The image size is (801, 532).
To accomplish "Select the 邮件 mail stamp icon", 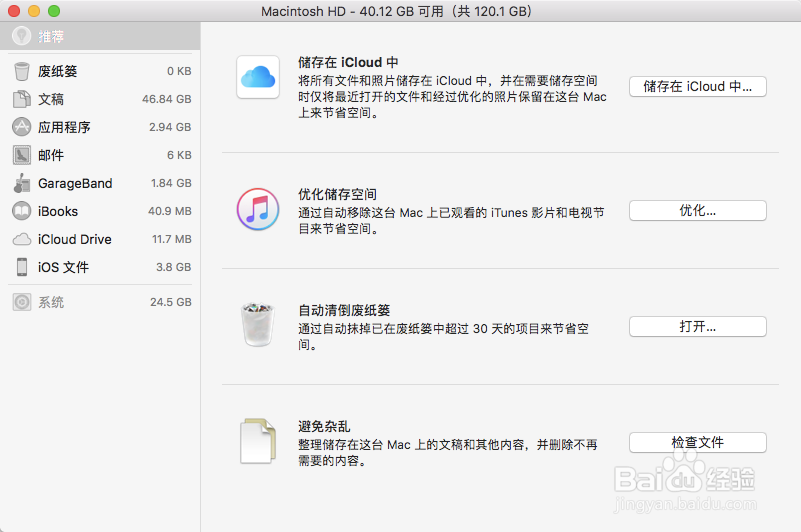I will (x=21, y=155).
